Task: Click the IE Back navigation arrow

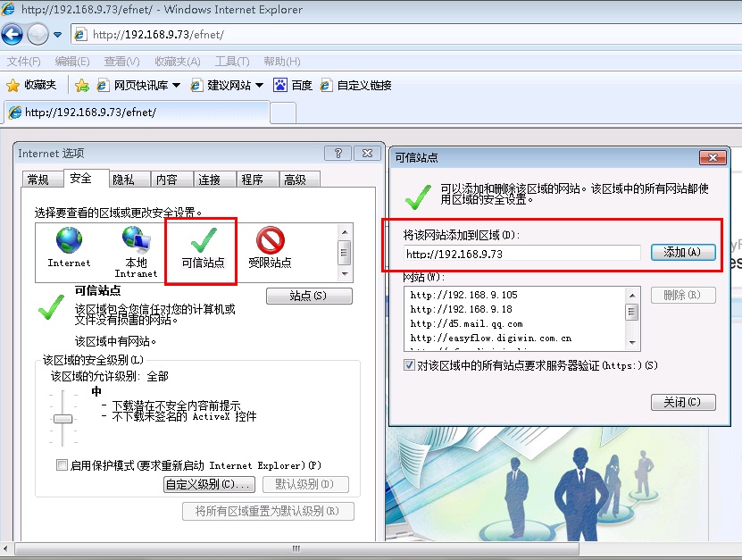Action: click(13, 35)
